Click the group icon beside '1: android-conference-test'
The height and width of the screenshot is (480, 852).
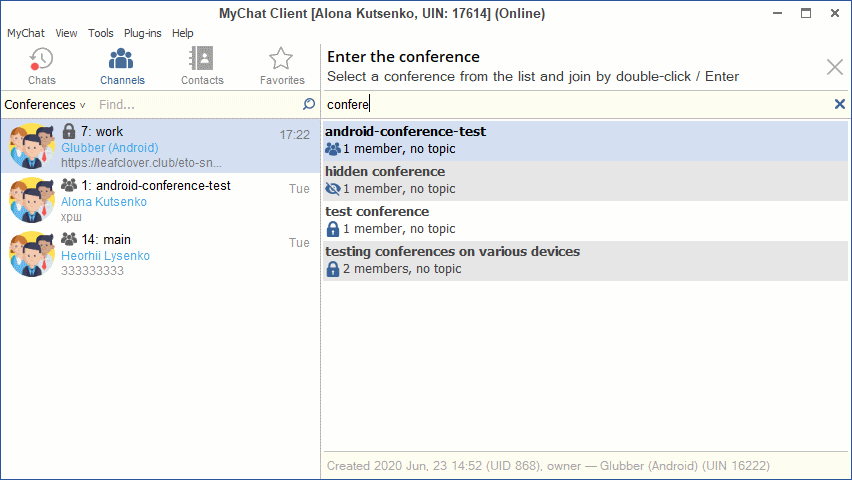click(69, 185)
